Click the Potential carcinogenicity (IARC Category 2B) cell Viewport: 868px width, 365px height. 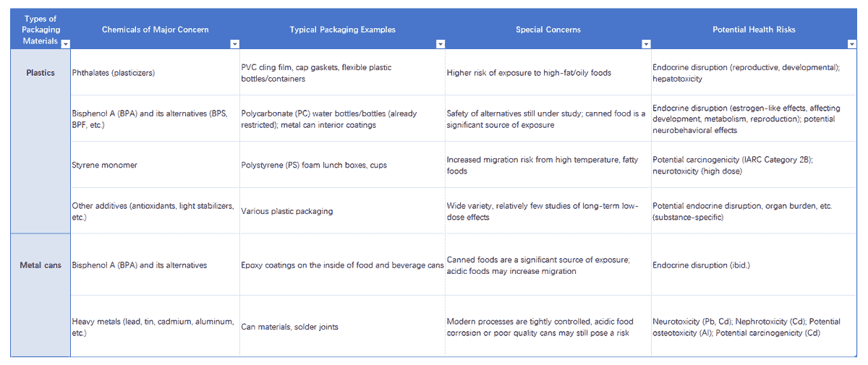coord(754,165)
